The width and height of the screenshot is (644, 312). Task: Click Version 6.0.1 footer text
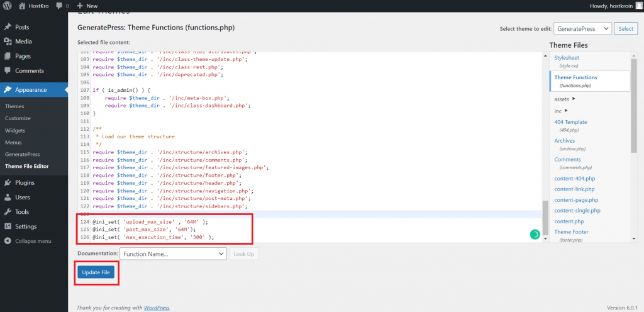coord(622,308)
